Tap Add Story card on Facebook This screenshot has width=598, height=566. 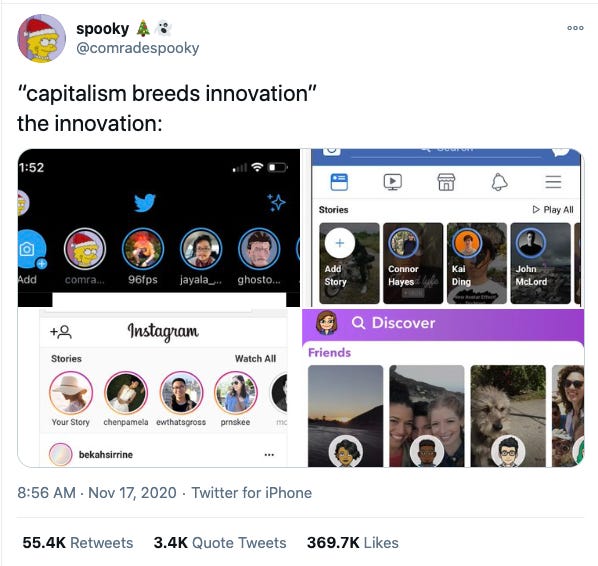pyautogui.click(x=349, y=263)
